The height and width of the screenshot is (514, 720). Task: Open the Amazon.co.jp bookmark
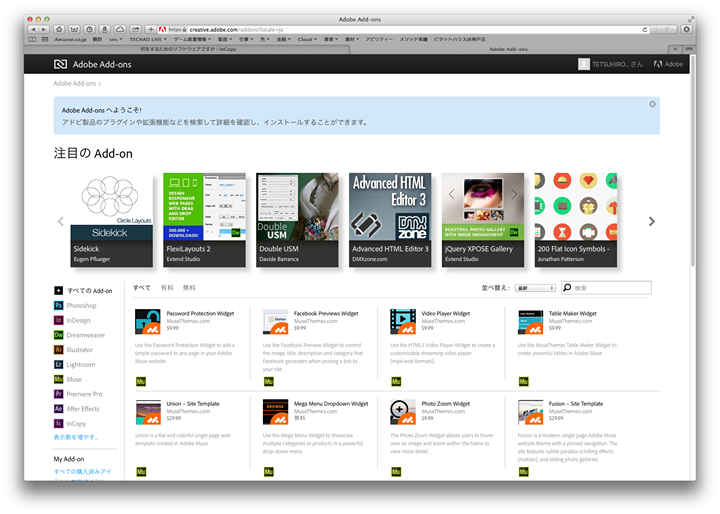(70, 40)
